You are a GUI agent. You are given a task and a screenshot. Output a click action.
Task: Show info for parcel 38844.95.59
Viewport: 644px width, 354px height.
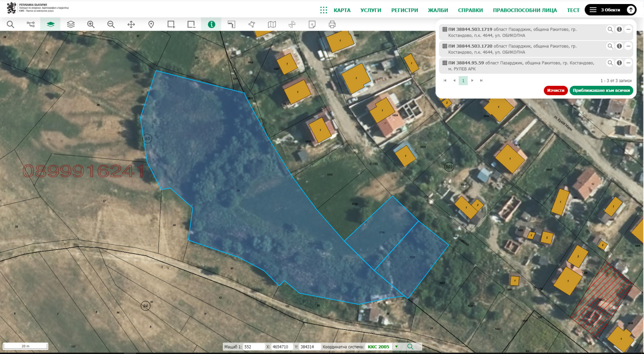pos(619,63)
